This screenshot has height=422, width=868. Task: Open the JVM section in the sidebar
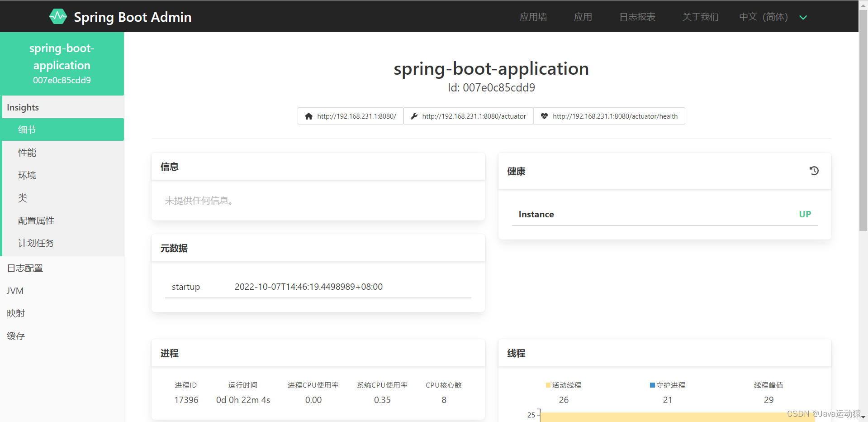(x=15, y=290)
